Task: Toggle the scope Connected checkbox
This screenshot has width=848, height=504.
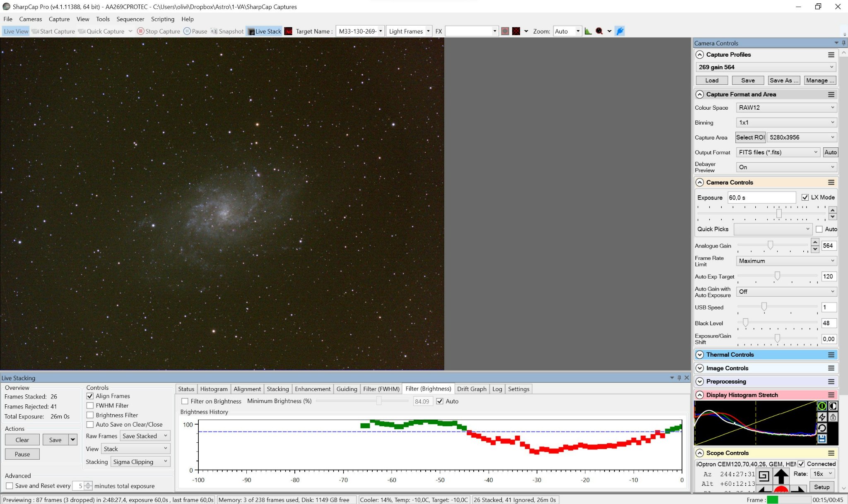Action: click(801, 464)
